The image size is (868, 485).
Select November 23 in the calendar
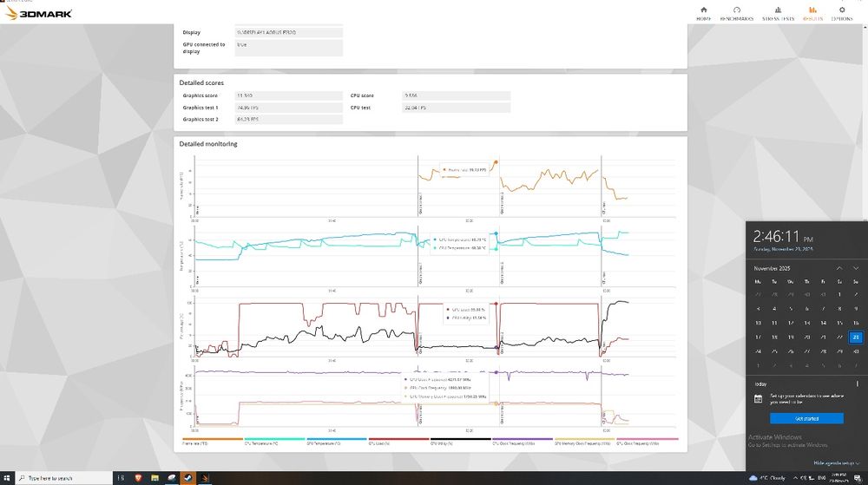[856, 337]
